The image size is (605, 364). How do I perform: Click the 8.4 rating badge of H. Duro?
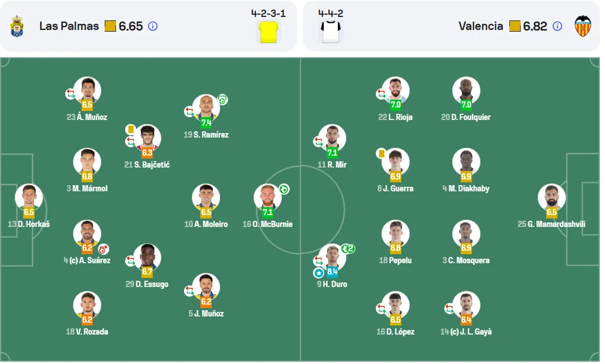pos(333,272)
